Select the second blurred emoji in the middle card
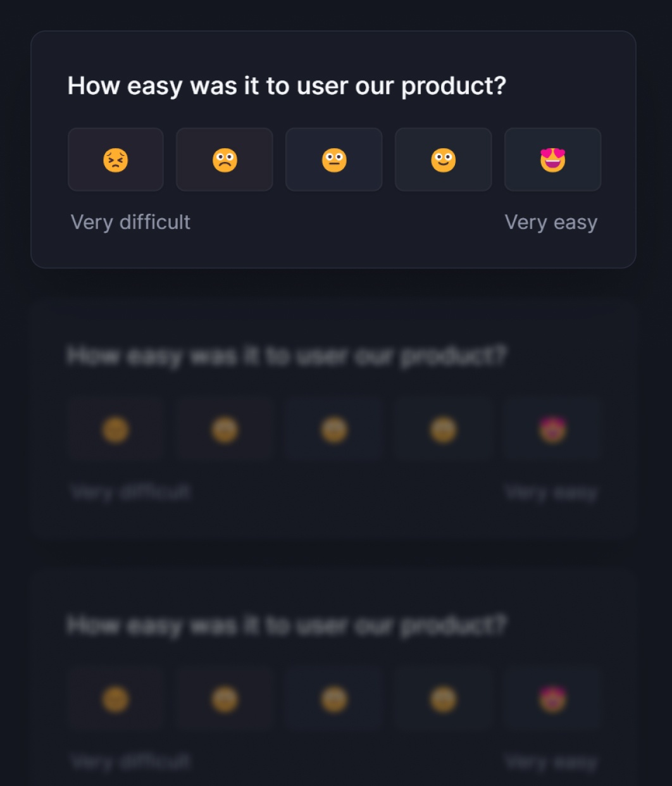Image resolution: width=672 pixels, height=786 pixels. [x=225, y=430]
